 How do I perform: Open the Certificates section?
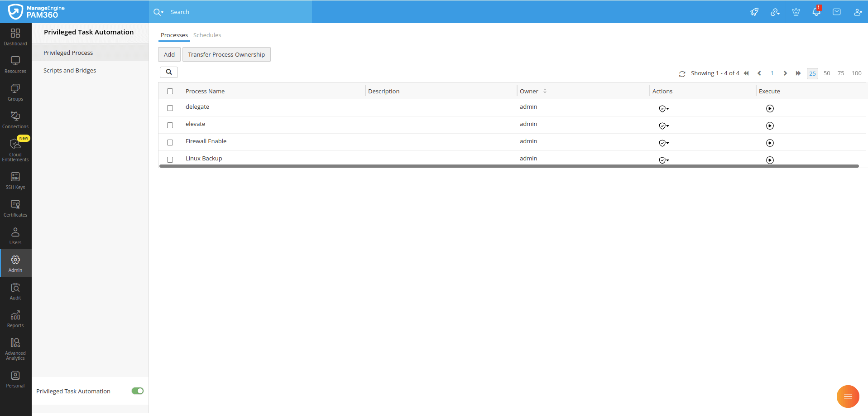pyautogui.click(x=15, y=208)
